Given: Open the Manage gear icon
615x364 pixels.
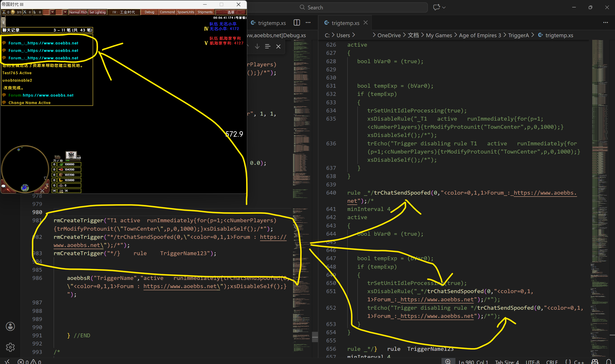Looking at the screenshot, I should (10, 347).
